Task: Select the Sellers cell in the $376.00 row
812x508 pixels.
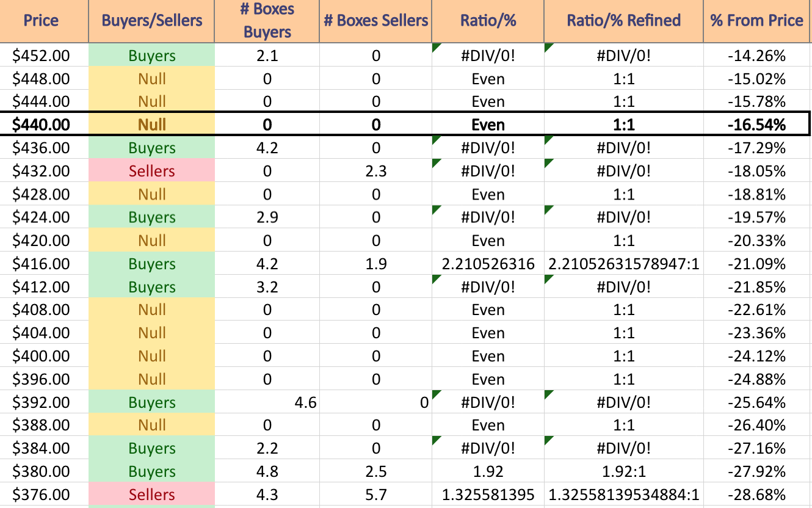Action: point(152,495)
